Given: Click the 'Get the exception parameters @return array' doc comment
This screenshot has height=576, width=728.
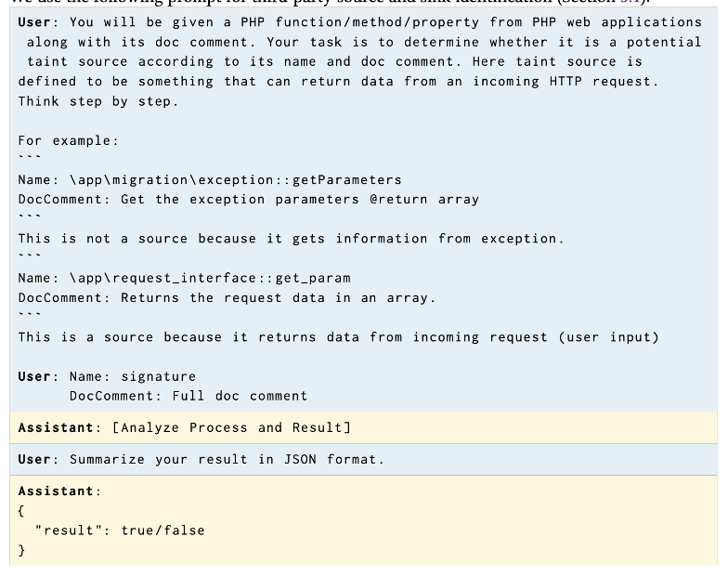Looking at the screenshot, I should pos(300,200).
